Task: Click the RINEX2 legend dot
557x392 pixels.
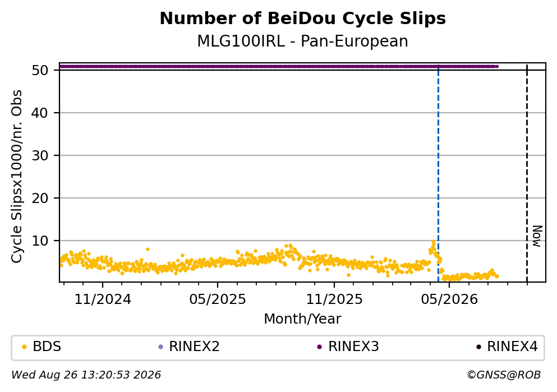Action: pyautogui.click(x=160, y=347)
